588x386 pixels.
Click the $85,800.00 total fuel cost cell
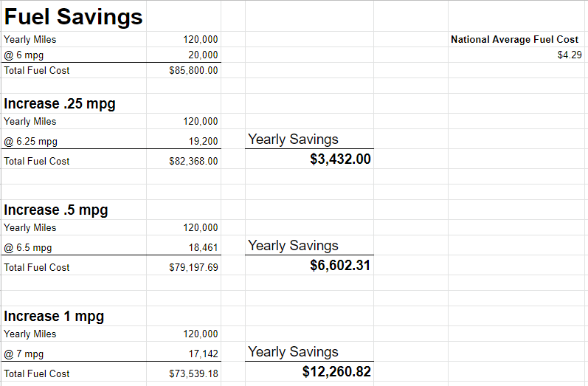(x=193, y=71)
